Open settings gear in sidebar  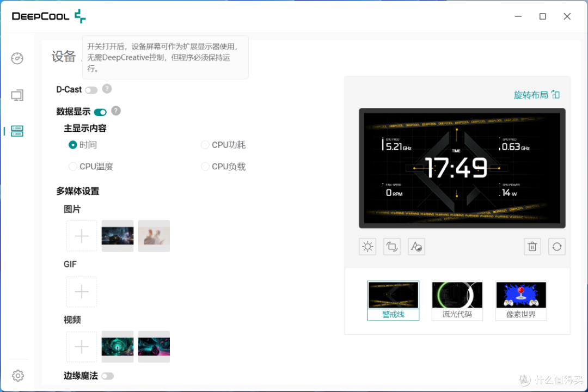[x=17, y=376]
